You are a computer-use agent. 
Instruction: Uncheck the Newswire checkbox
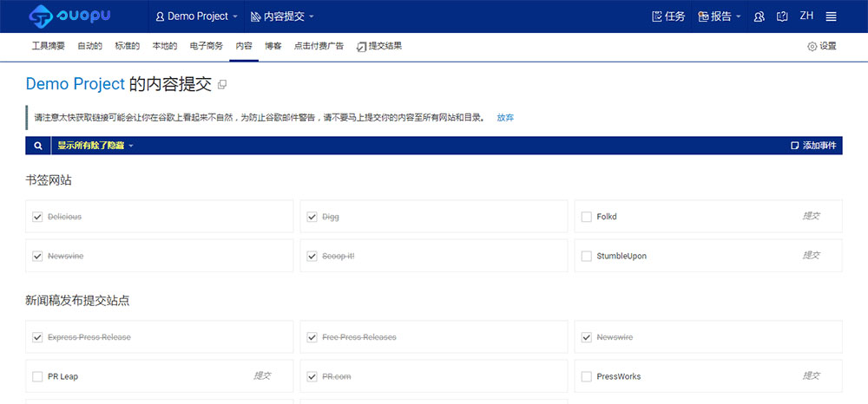[x=587, y=337]
